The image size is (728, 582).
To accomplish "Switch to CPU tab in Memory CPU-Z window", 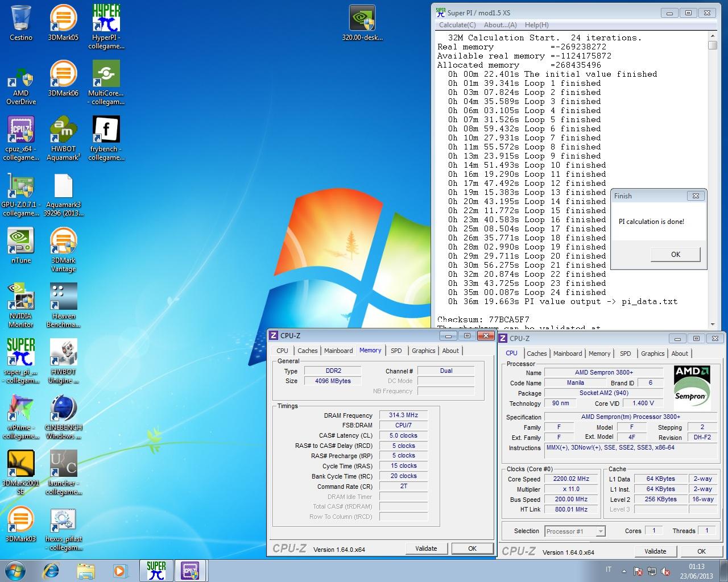I will (283, 351).
